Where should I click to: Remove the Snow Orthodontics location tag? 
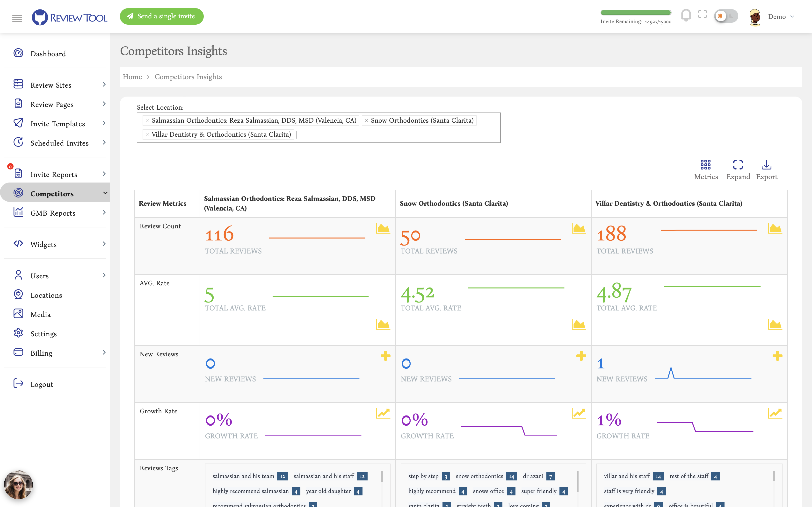[366, 120]
